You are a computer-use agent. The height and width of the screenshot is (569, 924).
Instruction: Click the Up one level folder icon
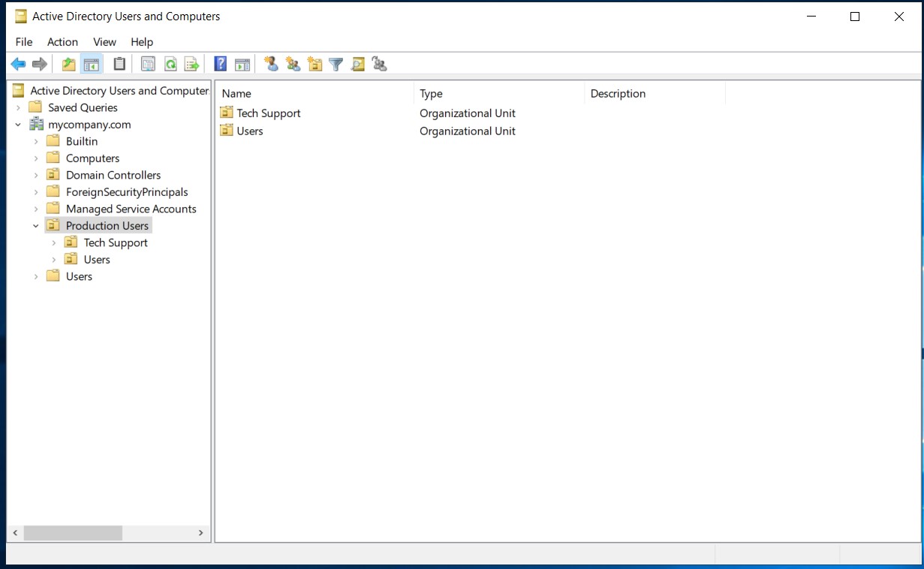(69, 65)
